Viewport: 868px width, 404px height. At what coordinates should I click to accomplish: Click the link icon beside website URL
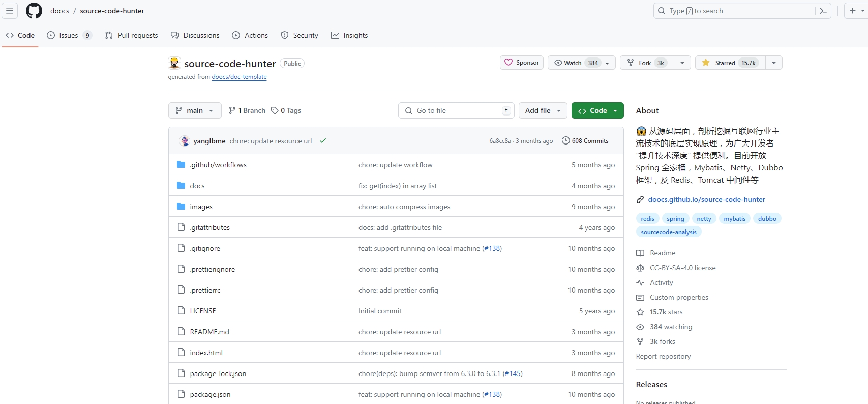(x=640, y=199)
